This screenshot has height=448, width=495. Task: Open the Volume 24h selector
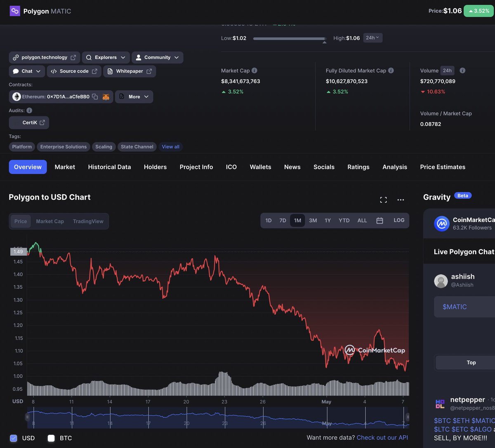(x=447, y=71)
